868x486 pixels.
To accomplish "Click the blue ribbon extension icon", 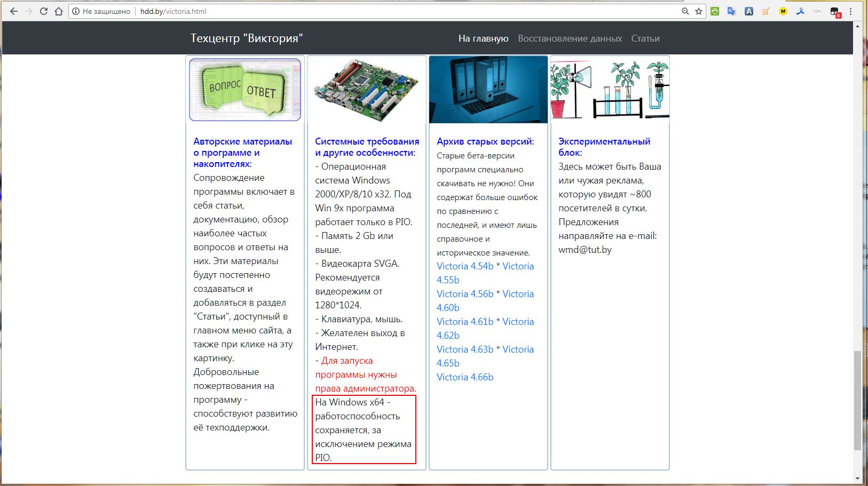I will [x=800, y=11].
